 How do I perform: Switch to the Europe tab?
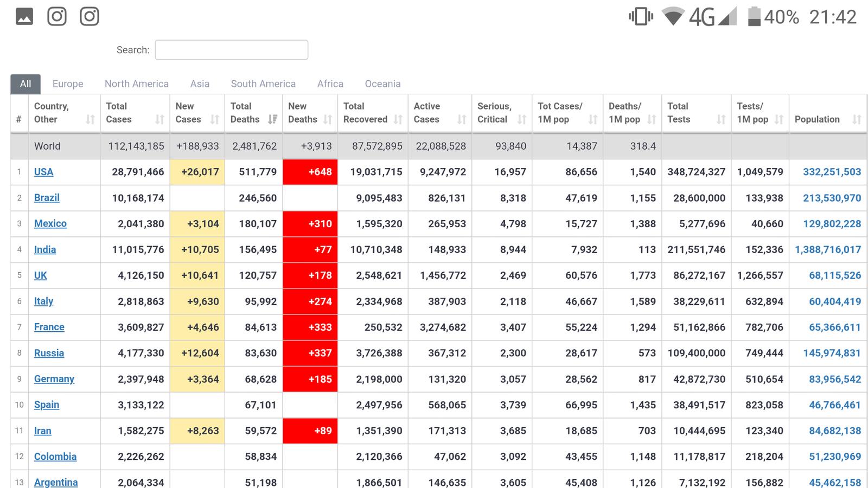click(68, 84)
